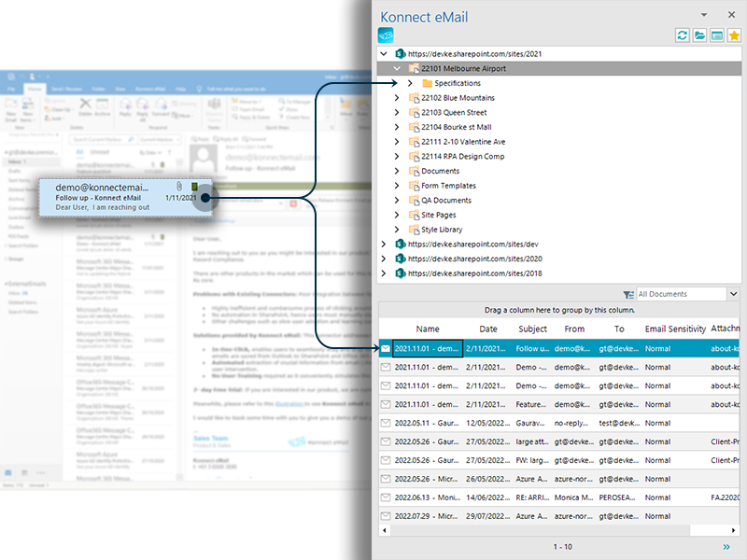
Task: Click the green category flag on Outlook email
Action: tap(194, 186)
